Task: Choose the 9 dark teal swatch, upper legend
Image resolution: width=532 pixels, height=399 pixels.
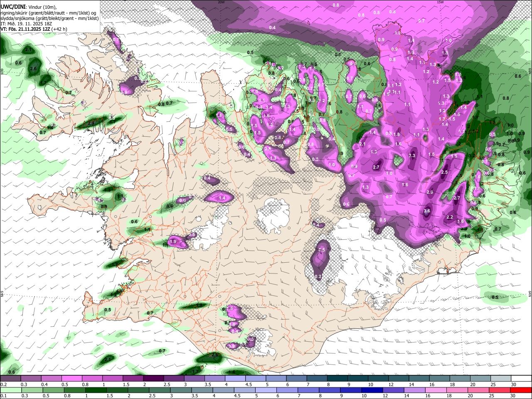Action: click(x=357, y=378)
